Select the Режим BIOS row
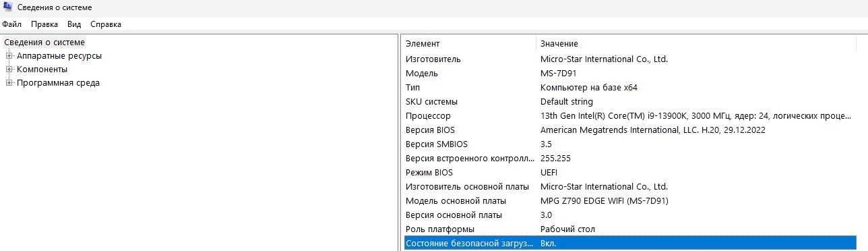Image resolution: width=868 pixels, height=251 pixels. pos(630,172)
